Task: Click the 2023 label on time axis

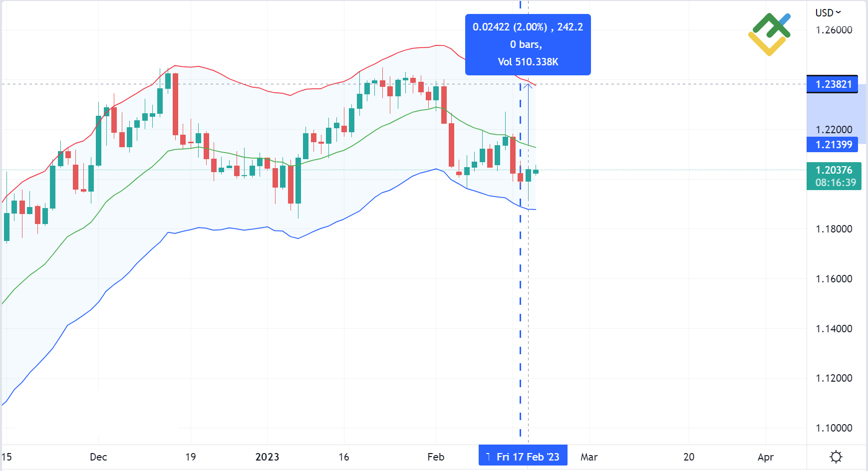Action: coord(267,457)
